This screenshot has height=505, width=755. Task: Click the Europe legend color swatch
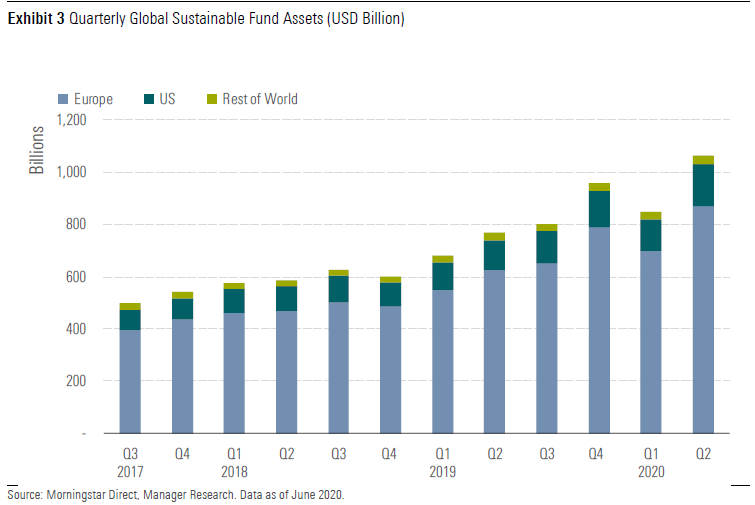pos(65,99)
